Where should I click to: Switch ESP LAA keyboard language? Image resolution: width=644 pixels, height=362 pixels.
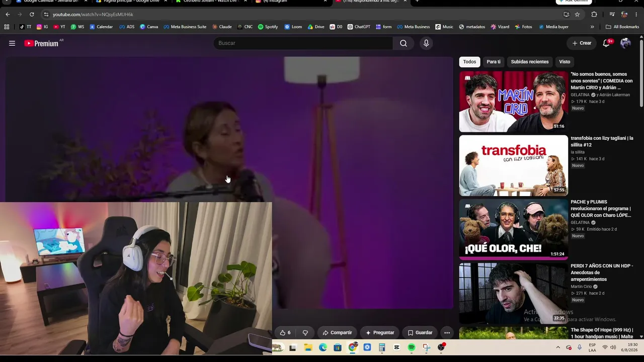pos(592,347)
